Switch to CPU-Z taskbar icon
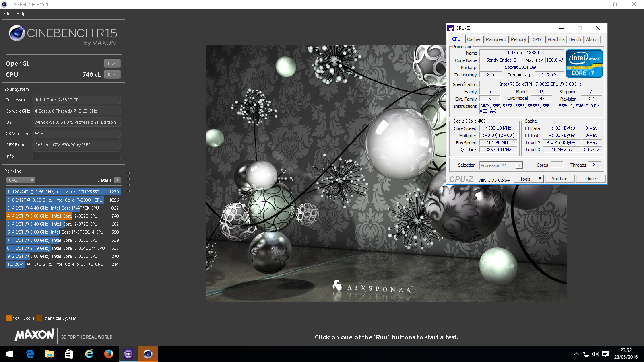Image resolution: width=644 pixels, height=362 pixels. (128, 354)
